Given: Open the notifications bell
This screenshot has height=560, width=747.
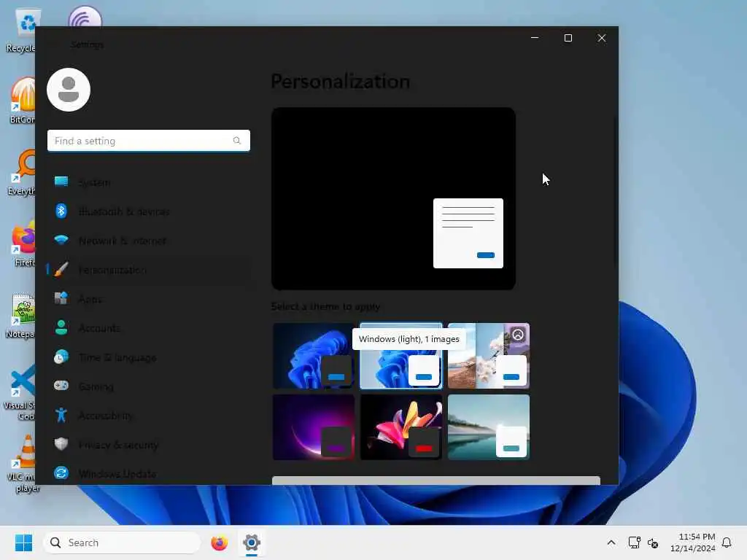Looking at the screenshot, I should pos(727,542).
